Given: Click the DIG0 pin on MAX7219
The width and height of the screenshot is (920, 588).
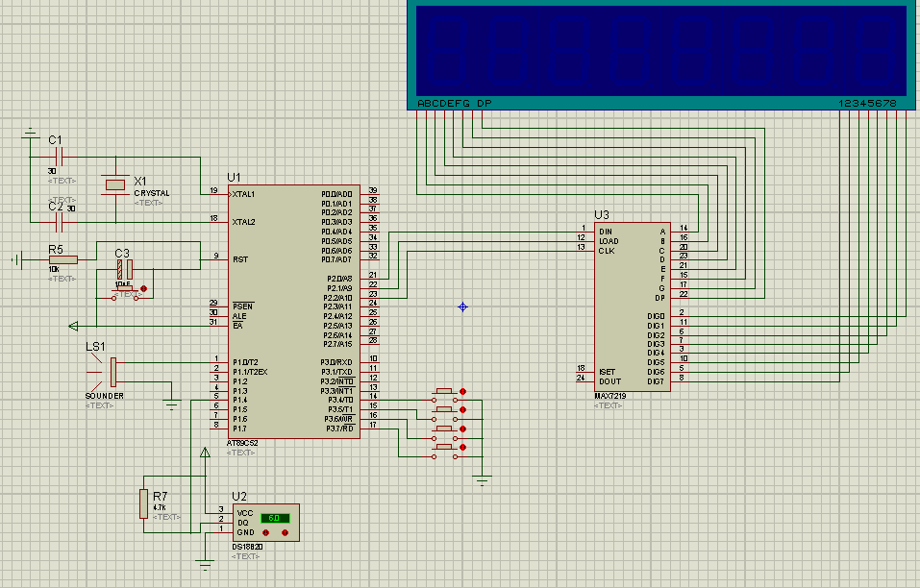Looking at the screenshot, I should pos(680,316).
